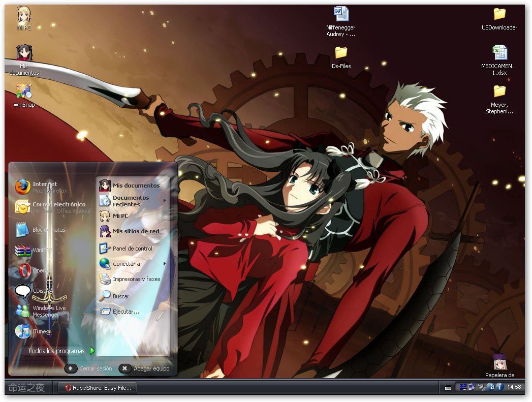
Task: Click the Cerrar sesión button
Action: [89, 368]
